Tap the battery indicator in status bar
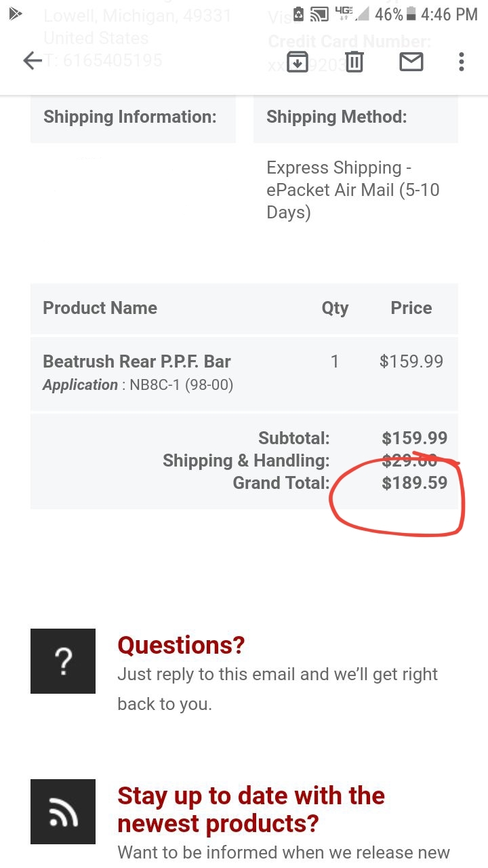 410,14
